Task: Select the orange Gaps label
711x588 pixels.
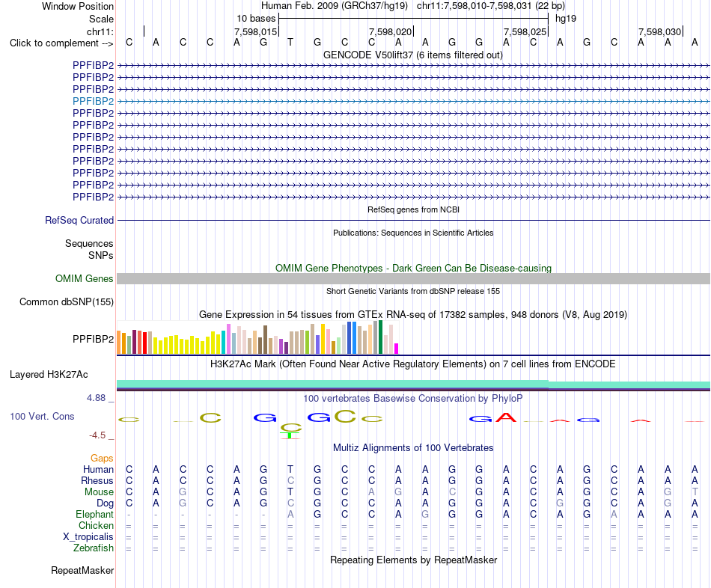Action: pos(102,459)
